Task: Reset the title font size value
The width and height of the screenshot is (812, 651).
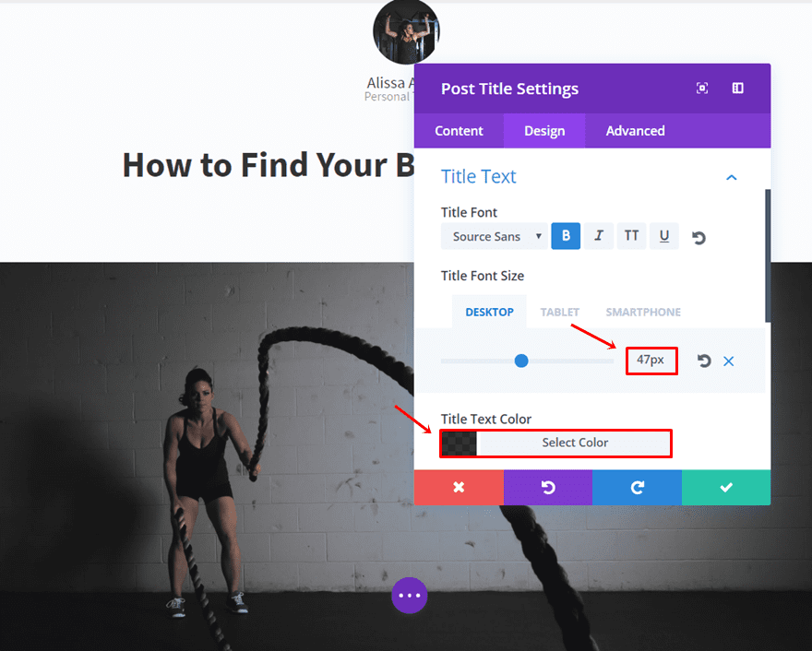Action: [x=703, y=361]
